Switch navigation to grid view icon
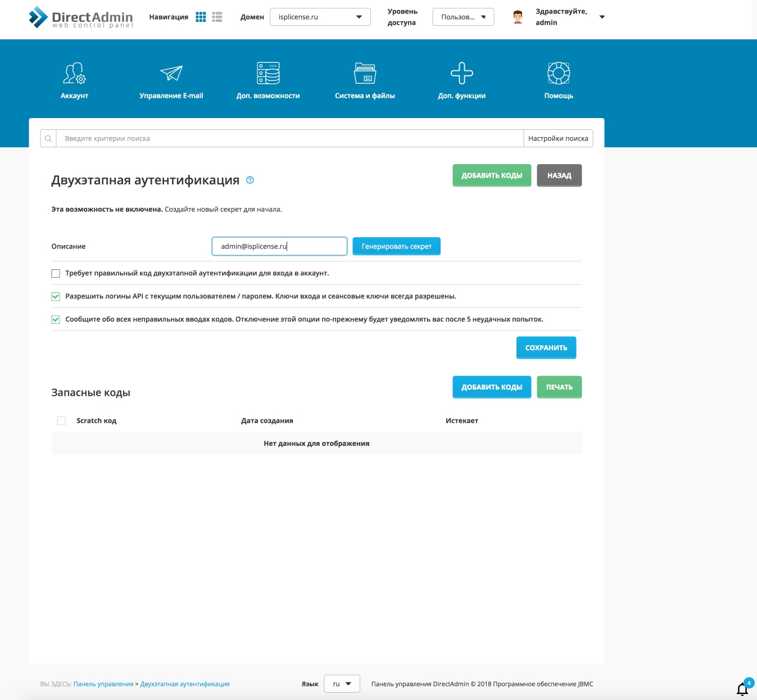 tap(201, 17)
